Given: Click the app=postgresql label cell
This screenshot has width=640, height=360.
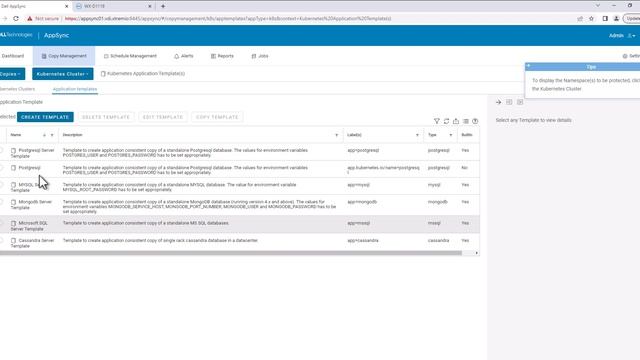Looking at the screenshot, I should pyautogui.click(x=363, y=151).
